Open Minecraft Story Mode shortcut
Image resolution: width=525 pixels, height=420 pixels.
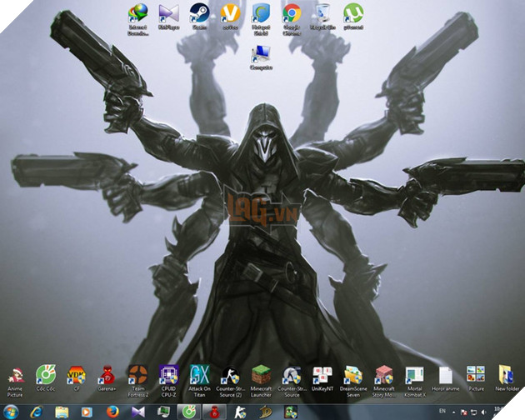[x=383, y=382]
